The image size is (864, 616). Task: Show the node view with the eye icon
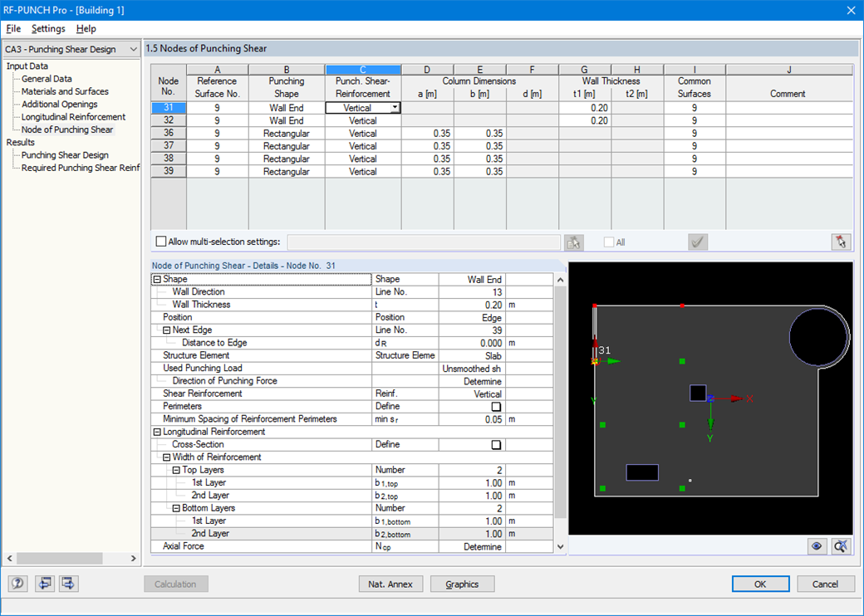(817, 547)
